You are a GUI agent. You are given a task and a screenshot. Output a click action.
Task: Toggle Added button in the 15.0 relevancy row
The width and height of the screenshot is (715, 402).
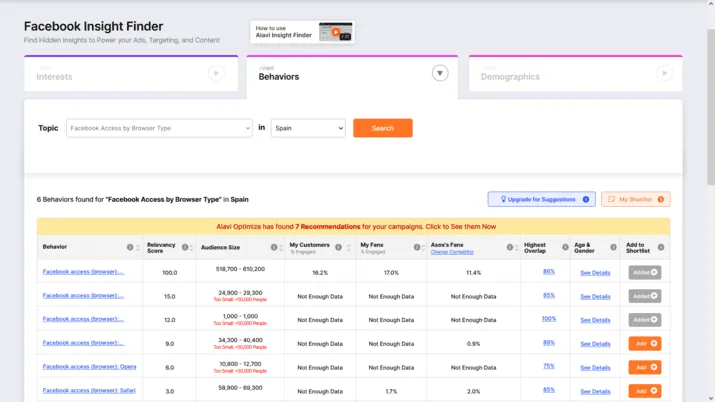645,296
